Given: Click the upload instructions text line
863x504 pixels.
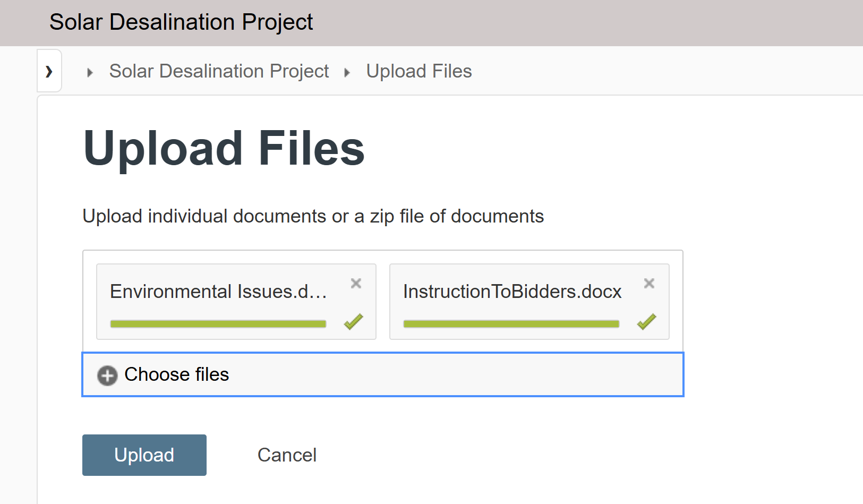Looking at the screenshot, I should (x=313, y=217).
